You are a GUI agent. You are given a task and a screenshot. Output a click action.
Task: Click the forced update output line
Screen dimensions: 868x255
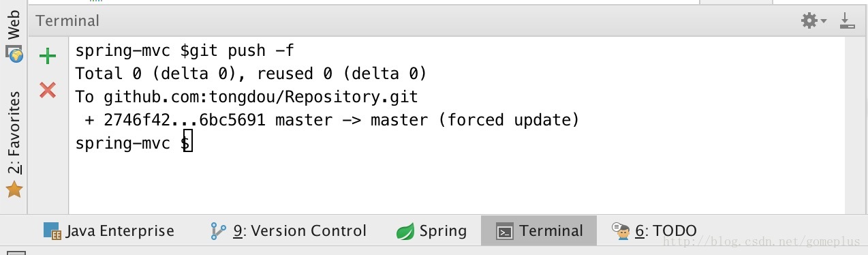click(x=332, y=120)
